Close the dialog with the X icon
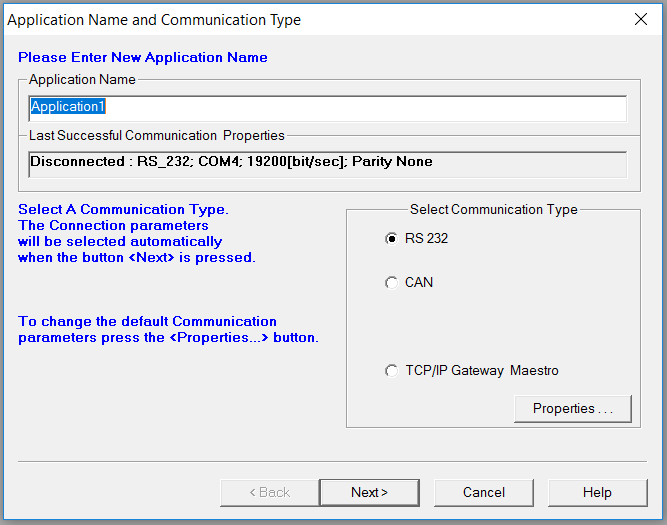 click(641, 19)
